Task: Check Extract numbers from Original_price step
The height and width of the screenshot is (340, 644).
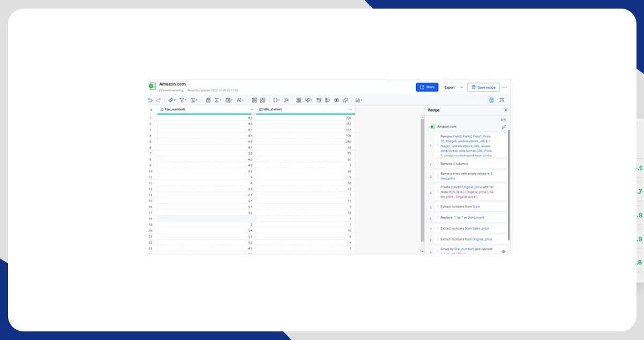Action: (438, 239)
